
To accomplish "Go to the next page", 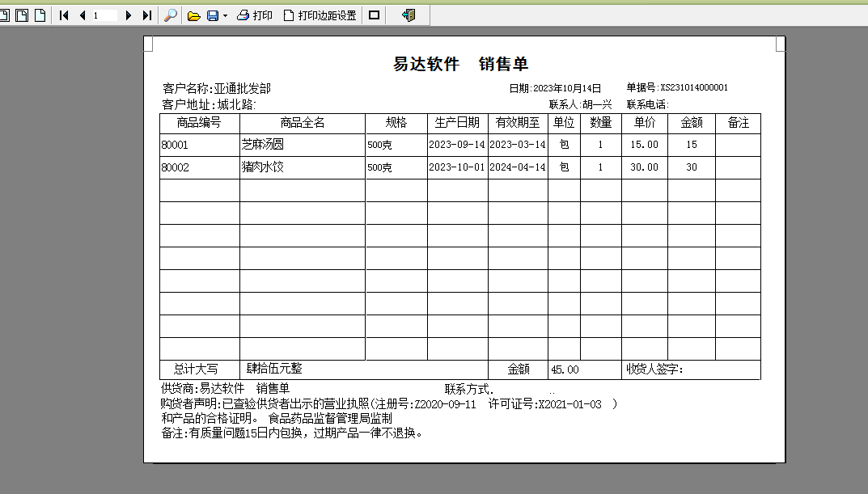I will 129,15.
